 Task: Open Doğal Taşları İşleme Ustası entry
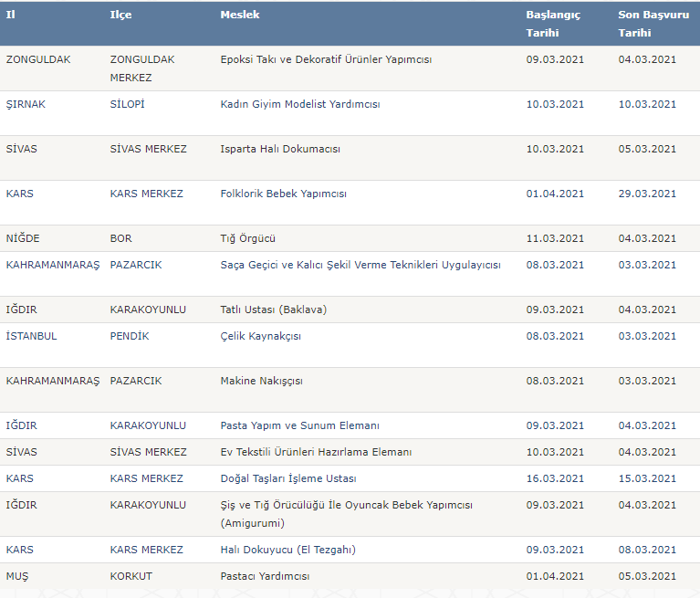click(x=288, y=478)
